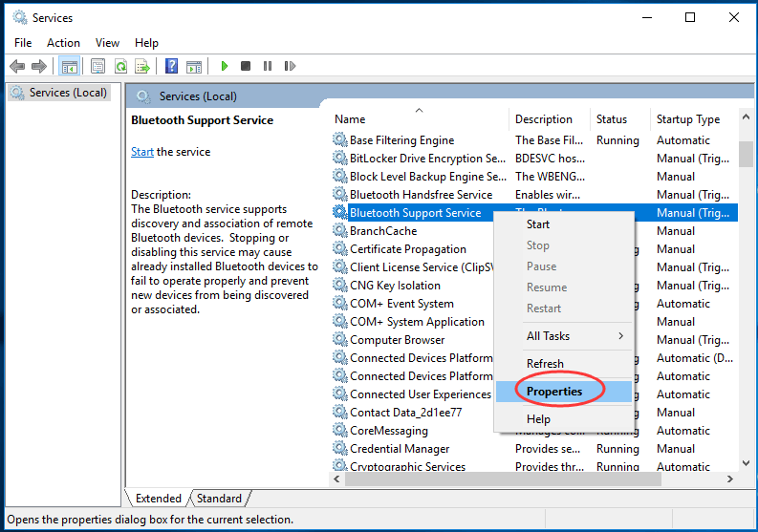Click the blue Help toolbar icon

(x=172, y=66)
